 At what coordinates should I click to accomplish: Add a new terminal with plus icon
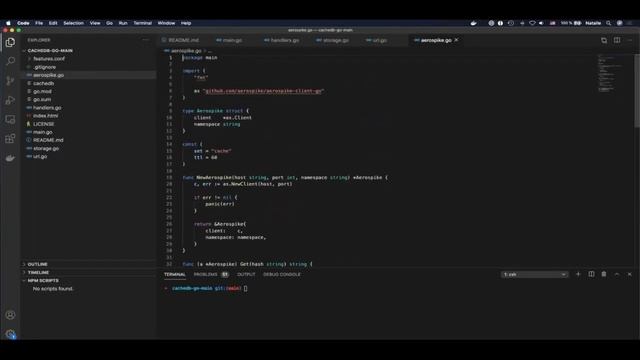click(x=578, y=274)
